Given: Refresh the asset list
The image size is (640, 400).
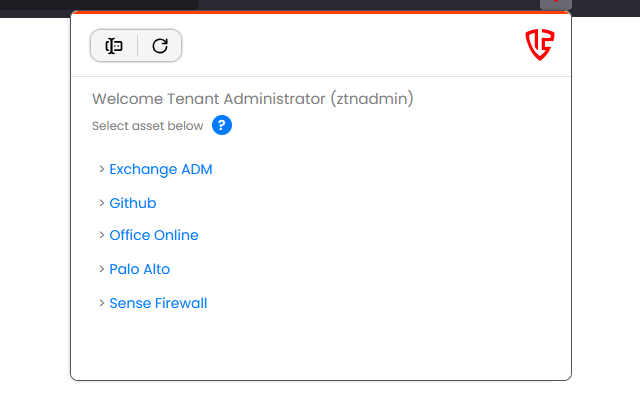Looking at the screenshot, I should tap(160, 46).
